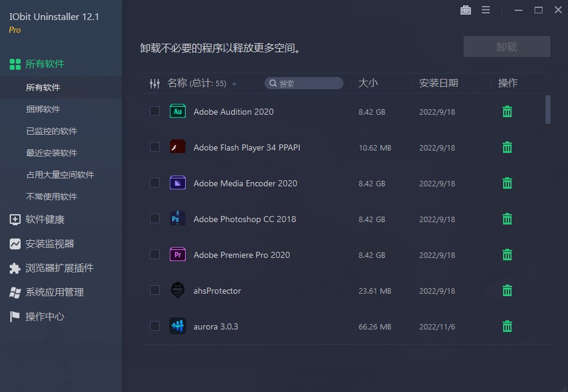Open the hamburger menu in title bar
The width and height of the screenshot is (568, 392).
pyautogui.click(x=485, y=10)
